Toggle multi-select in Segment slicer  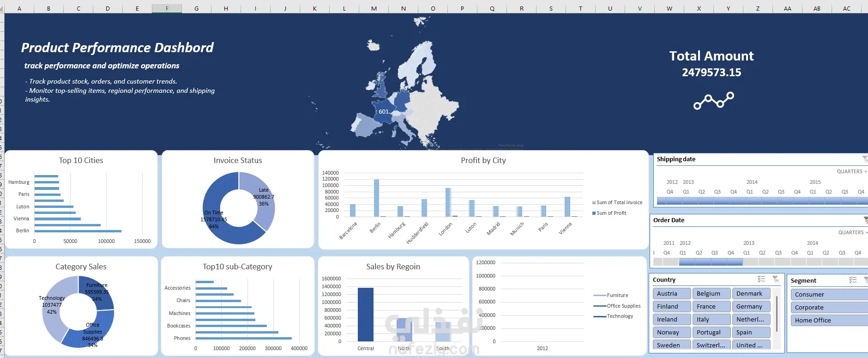(x=853, y=280)
